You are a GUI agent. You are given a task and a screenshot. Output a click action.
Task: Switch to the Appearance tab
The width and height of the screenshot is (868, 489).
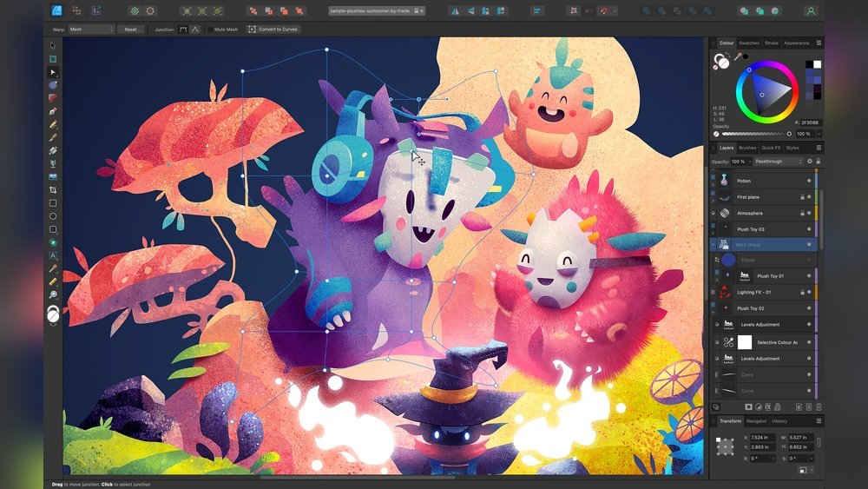(796, 43)
